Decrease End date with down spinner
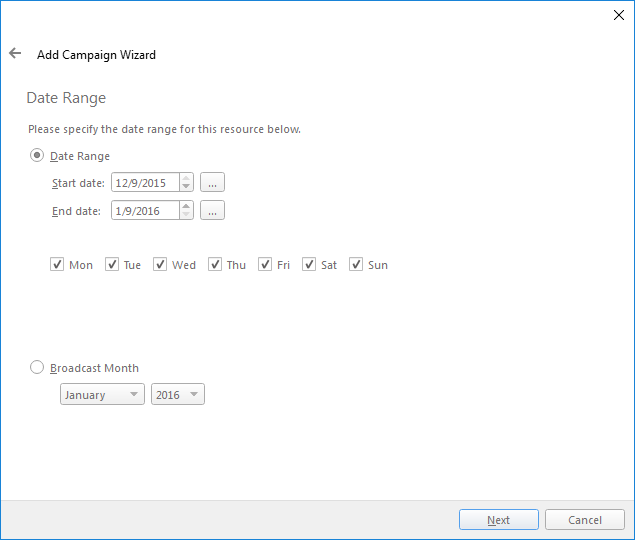Screen dimensions: 635x540 (186, 214)
